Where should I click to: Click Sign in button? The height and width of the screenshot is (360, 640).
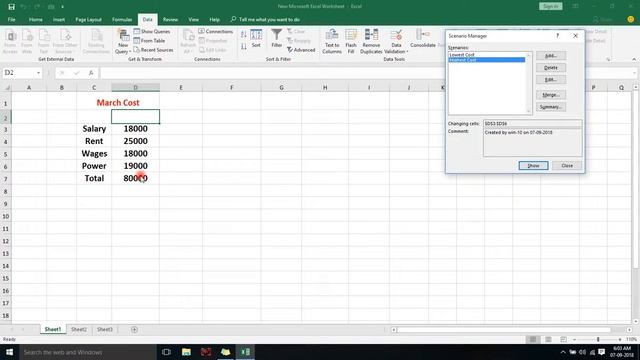pos(551,6)
